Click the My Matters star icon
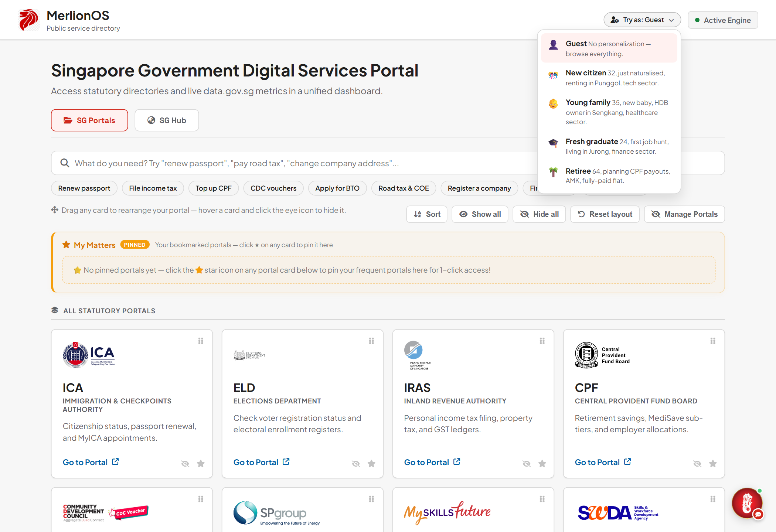776x532 pixels. [66, 245]
